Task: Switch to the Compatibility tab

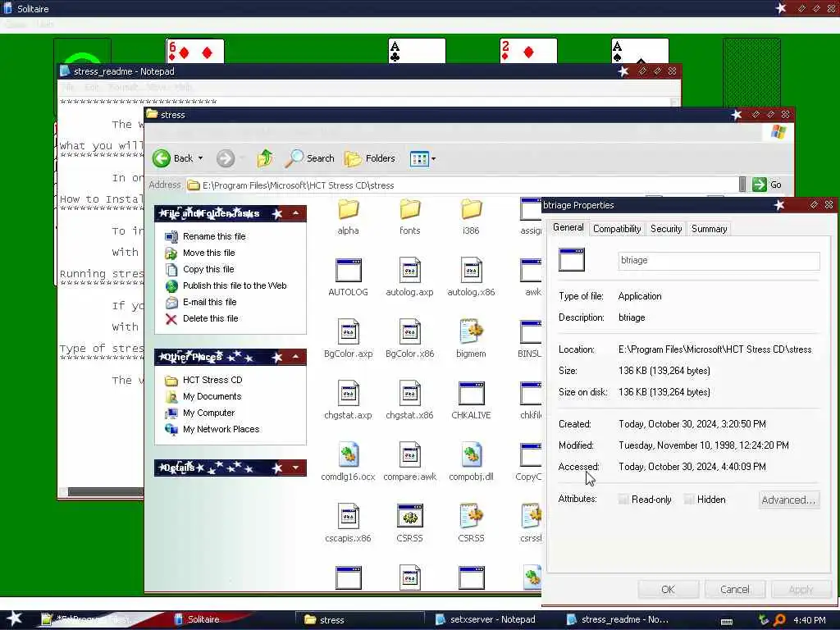Action: (617, 229)
